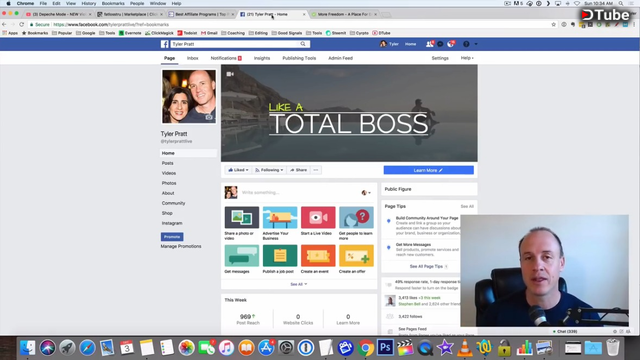640x360 pixels.
Task: Open the Notifications tab
Action: coord(226,58)
